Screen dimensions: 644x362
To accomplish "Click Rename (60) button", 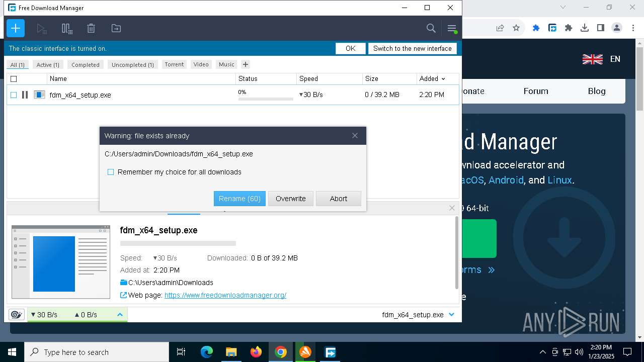I will click(x=239, y=199).
